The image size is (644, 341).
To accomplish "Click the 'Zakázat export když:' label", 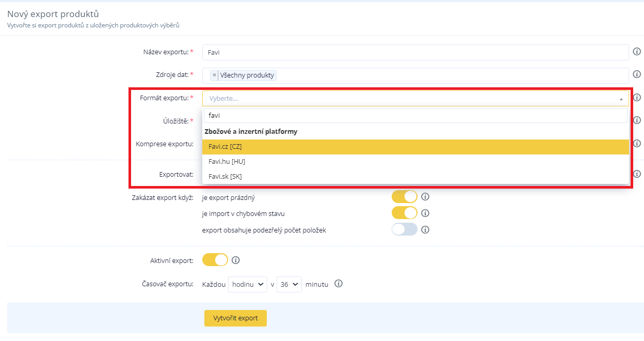I will (x=163, y=197).
